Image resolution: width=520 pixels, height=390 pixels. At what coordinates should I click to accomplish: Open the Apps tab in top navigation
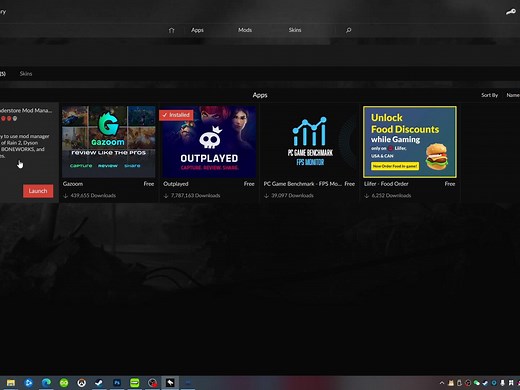click(x=197, y=30)
